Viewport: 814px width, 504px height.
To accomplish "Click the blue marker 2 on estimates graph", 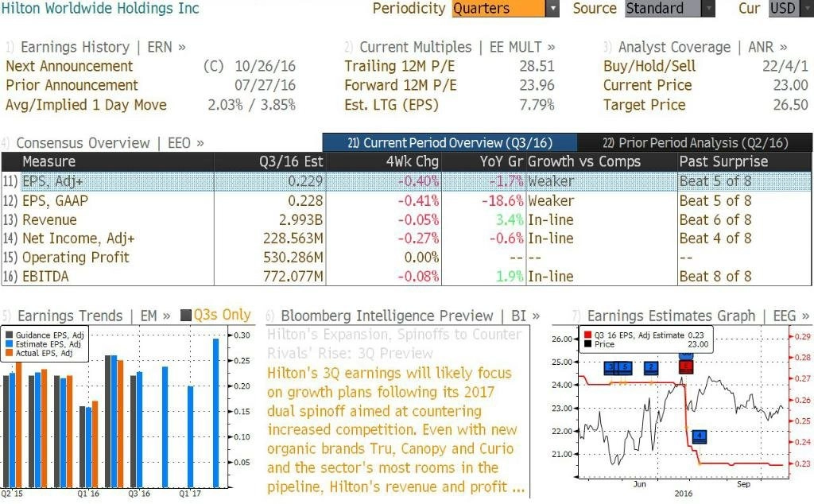I will [x=651, y=368].
